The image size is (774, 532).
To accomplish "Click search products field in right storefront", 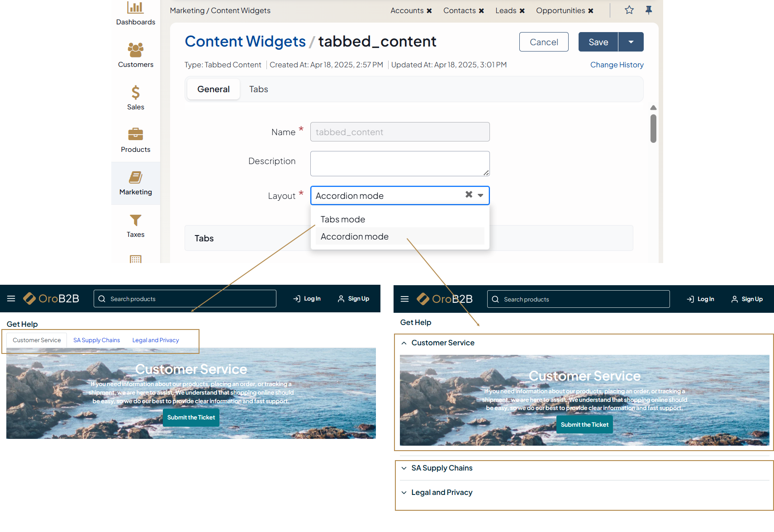I will point(579,299).
